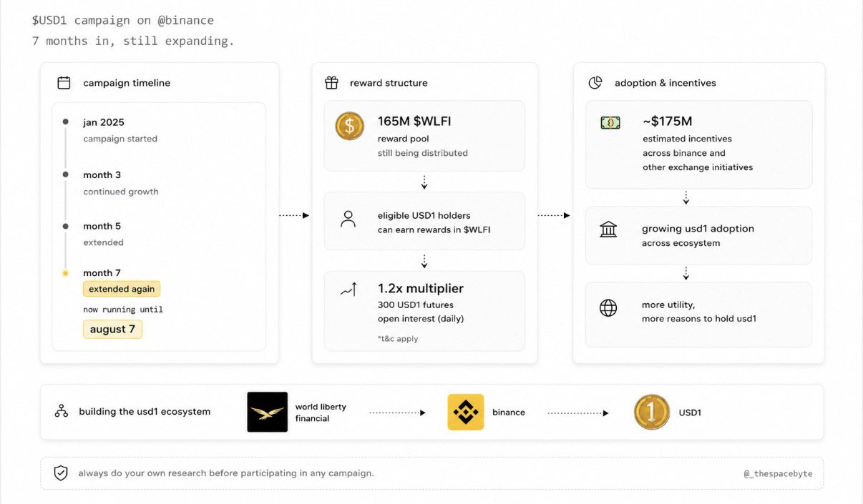Click the World Liberty Financial eagle logo
The width and height of the screenshot is (863, 504).
[267, 412]
